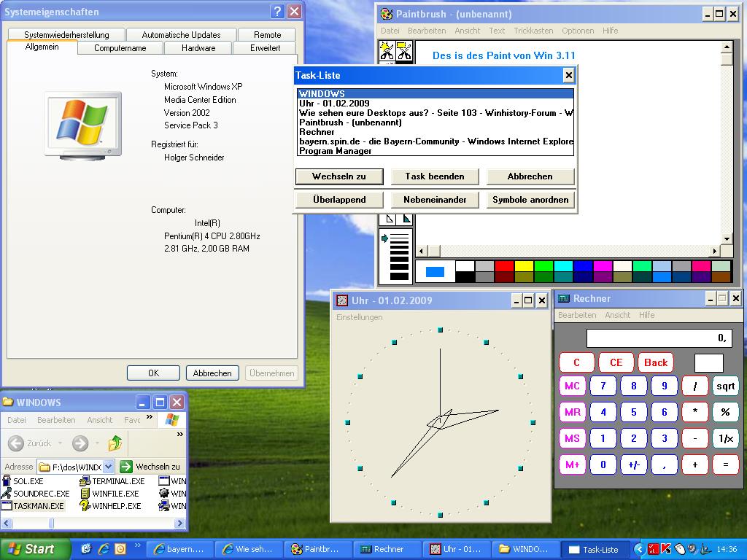Open the Trickkasten menu in Paintbrush

click(533, 31)
